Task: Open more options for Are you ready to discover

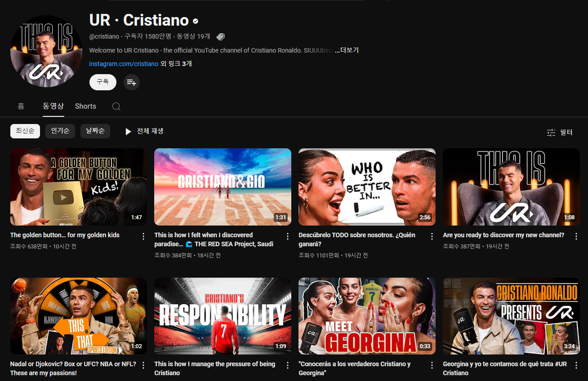Action: point(576,236)
